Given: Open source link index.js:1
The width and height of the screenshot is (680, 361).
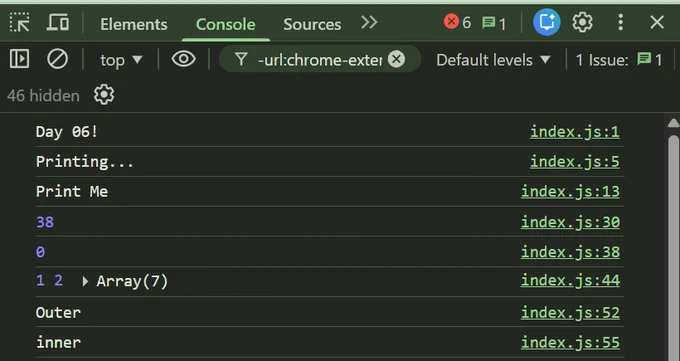Looking at the screenshot, I should pyautogui.click(x=575, y=131).
